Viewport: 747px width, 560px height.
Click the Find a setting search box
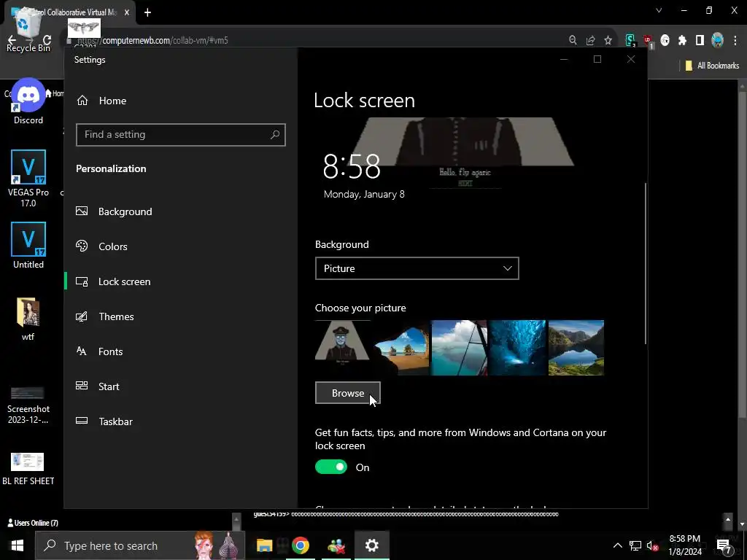point(181,135)
